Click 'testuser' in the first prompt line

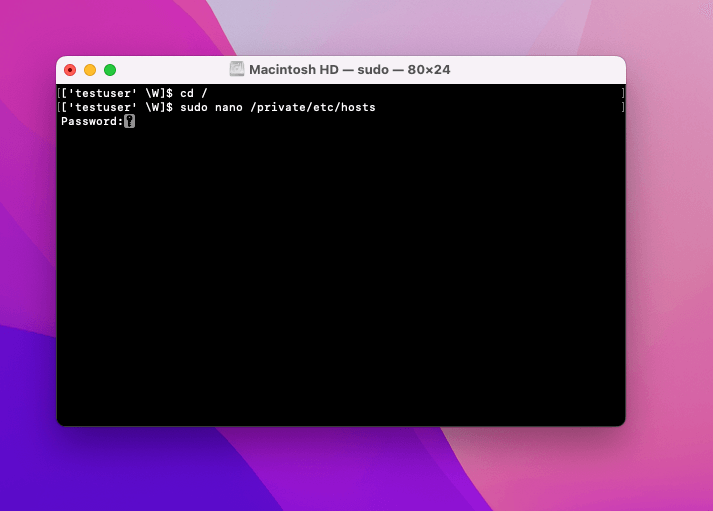[97, 93]
